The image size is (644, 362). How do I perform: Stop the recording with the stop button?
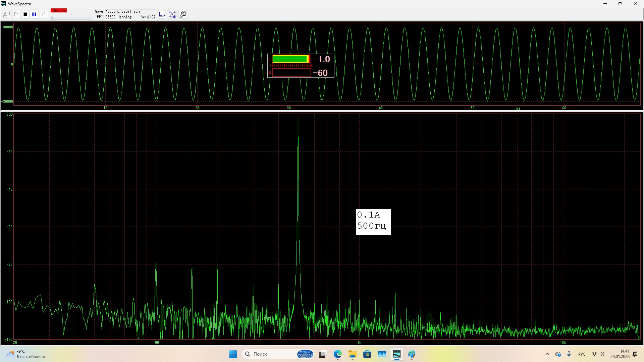[x=25, y=14]
